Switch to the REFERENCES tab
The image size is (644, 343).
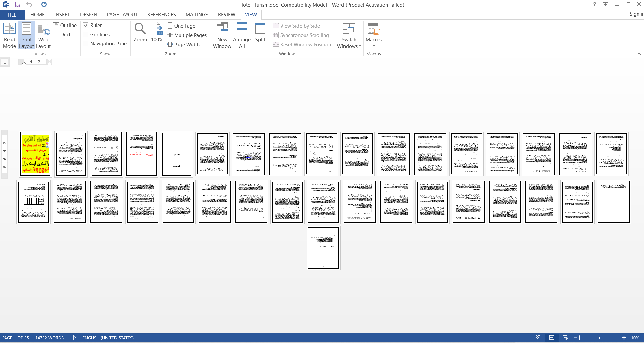[162, 15]
